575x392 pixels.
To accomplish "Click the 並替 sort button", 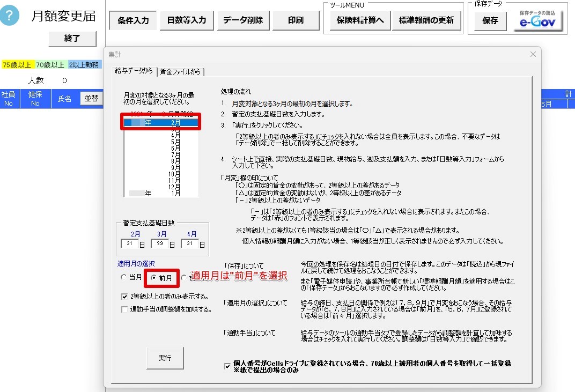I will pos(91,98).
